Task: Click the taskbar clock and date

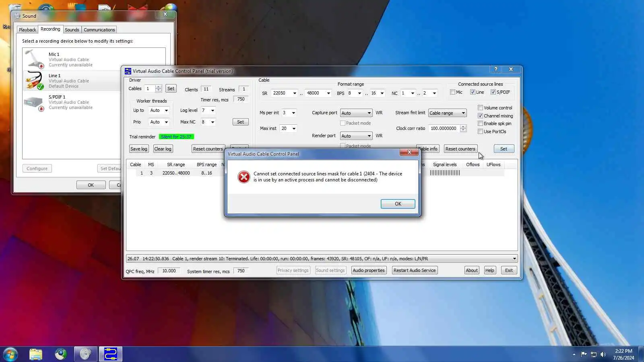Action: (623, 354)
